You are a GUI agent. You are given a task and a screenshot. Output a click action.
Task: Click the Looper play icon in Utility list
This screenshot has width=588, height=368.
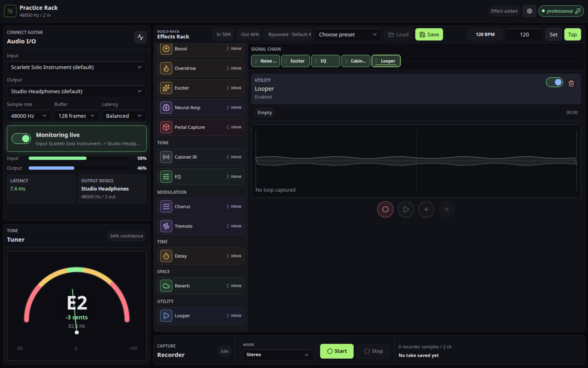click(x=166, y=316)
